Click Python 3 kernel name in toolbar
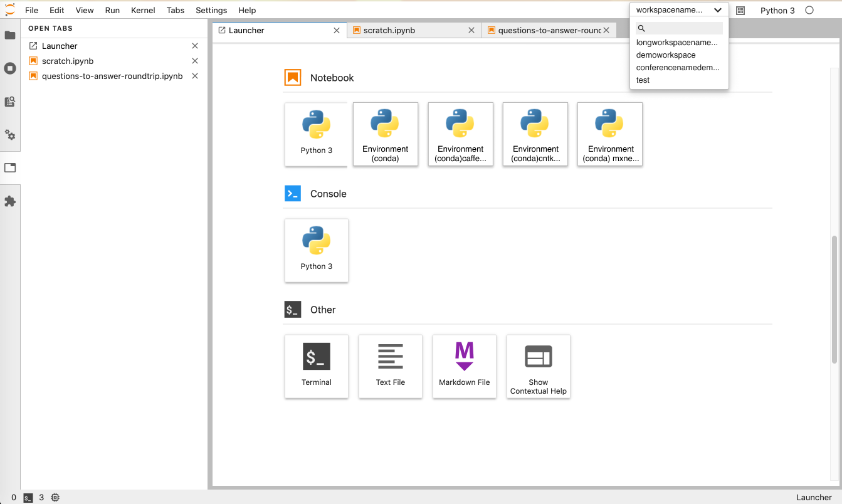The image size is (842, 504). [777, 11]
